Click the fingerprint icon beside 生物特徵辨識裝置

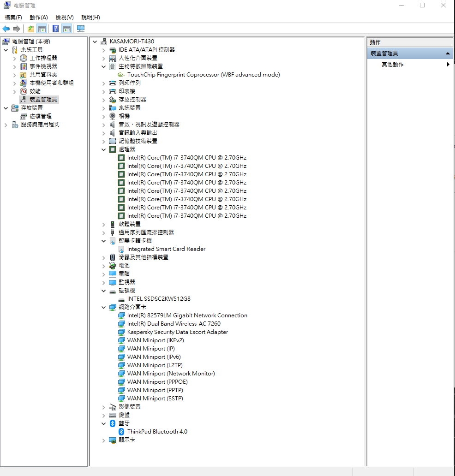(113, 66)
